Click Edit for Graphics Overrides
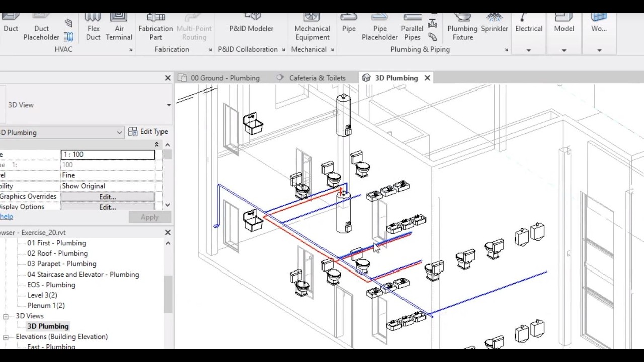 click(x=108, y=197)
